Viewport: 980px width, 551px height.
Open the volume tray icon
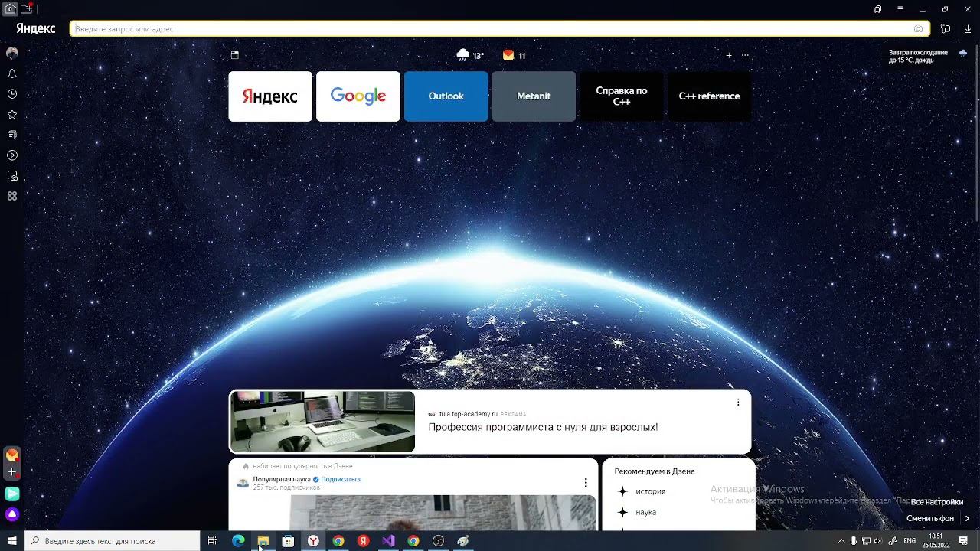(x=878, y=541)
